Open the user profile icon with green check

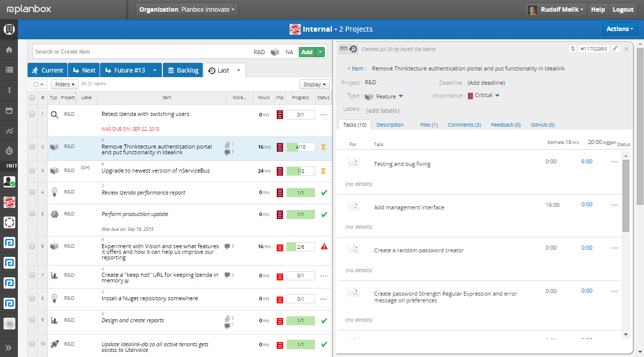click(9, 182)
